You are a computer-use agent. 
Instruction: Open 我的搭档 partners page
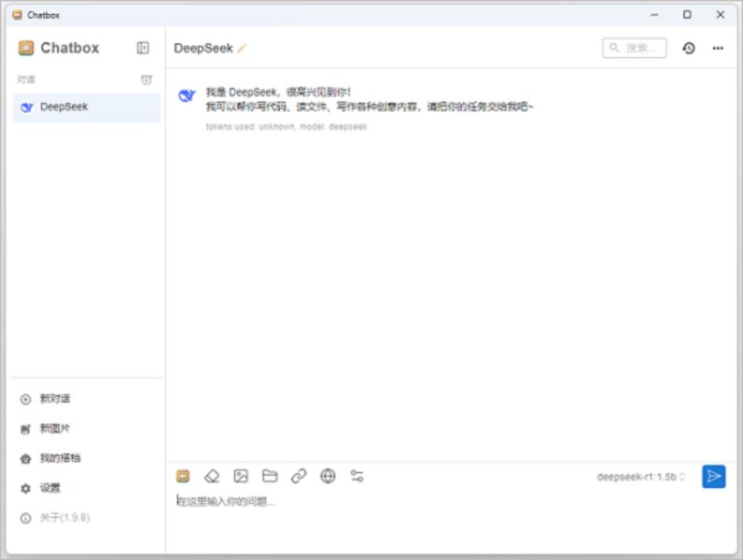[59, 459]
